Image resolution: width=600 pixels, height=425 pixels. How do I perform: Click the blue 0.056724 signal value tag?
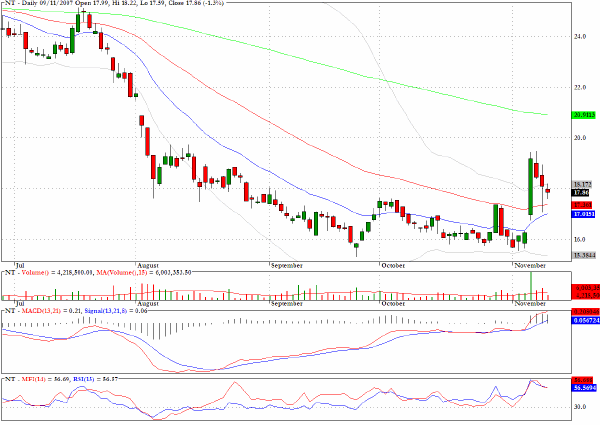tap(585, 320)
